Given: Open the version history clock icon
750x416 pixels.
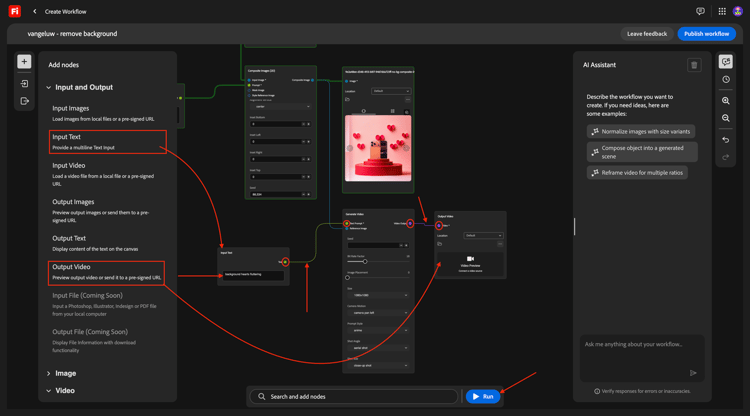Looking at the screenshot, I should pos(726,80).
